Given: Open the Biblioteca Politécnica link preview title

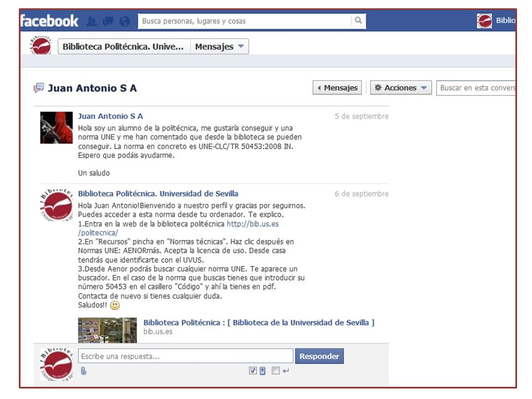Looking at the screenshot, I should tap(259, 323).
